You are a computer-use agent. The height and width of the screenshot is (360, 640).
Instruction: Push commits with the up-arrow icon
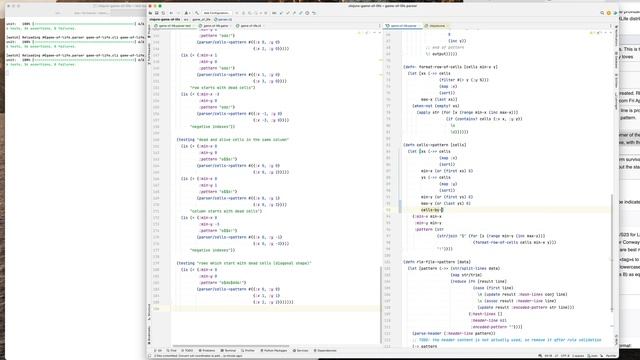(295, 13)
